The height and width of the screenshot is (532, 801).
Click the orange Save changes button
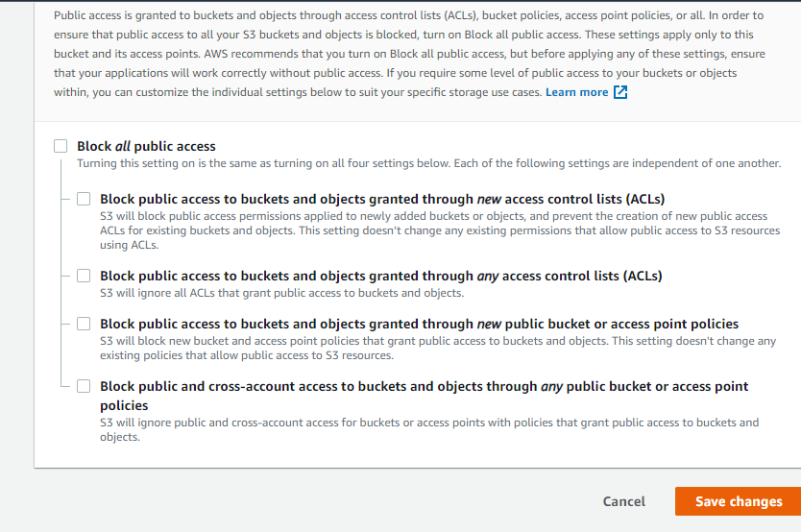coord(738,501)
